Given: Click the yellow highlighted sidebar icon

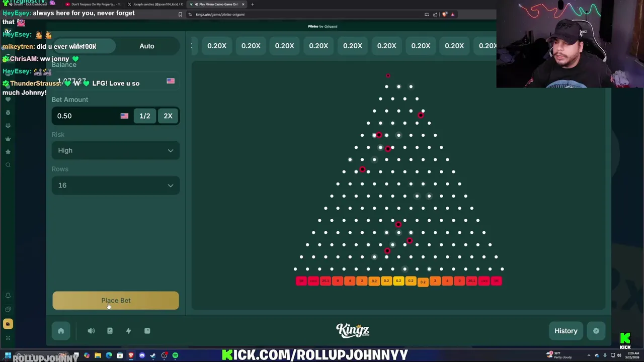Looking at the screenshot, I should point(8,324).
